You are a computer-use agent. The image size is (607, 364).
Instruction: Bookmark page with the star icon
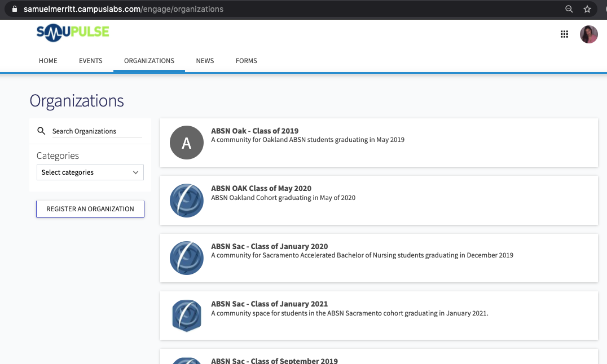click(x=587, y=9)
